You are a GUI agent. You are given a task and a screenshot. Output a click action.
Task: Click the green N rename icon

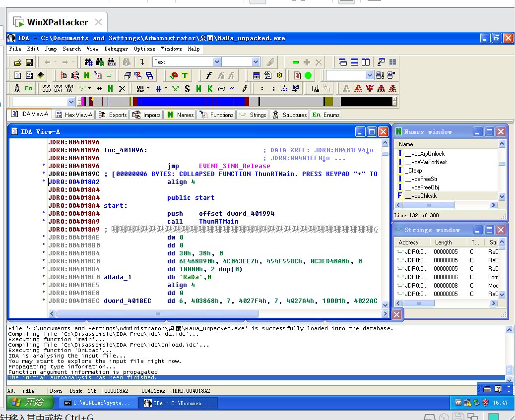click(x=110, y=88)
